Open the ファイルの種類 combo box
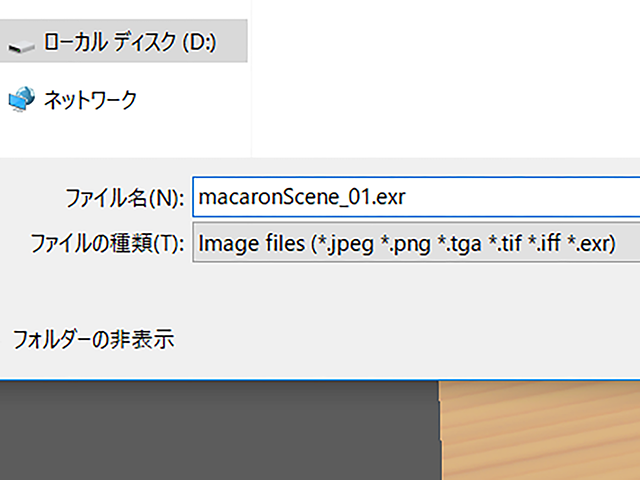Screen dimensions: 640x480 416,242
